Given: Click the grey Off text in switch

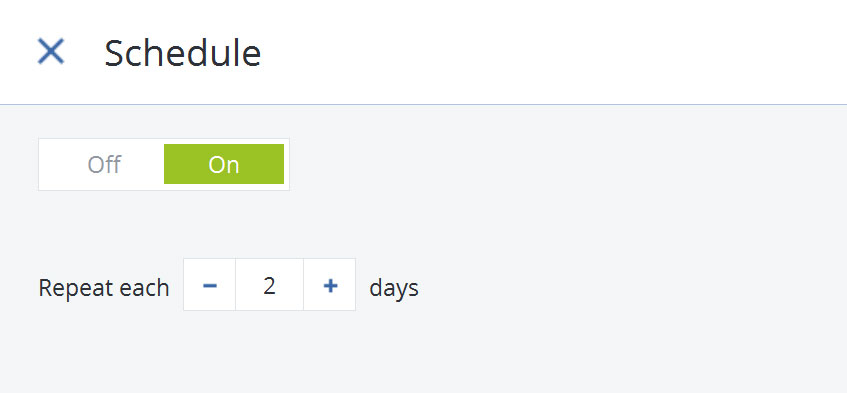Looking at the screenshot, I should (104, 164).
